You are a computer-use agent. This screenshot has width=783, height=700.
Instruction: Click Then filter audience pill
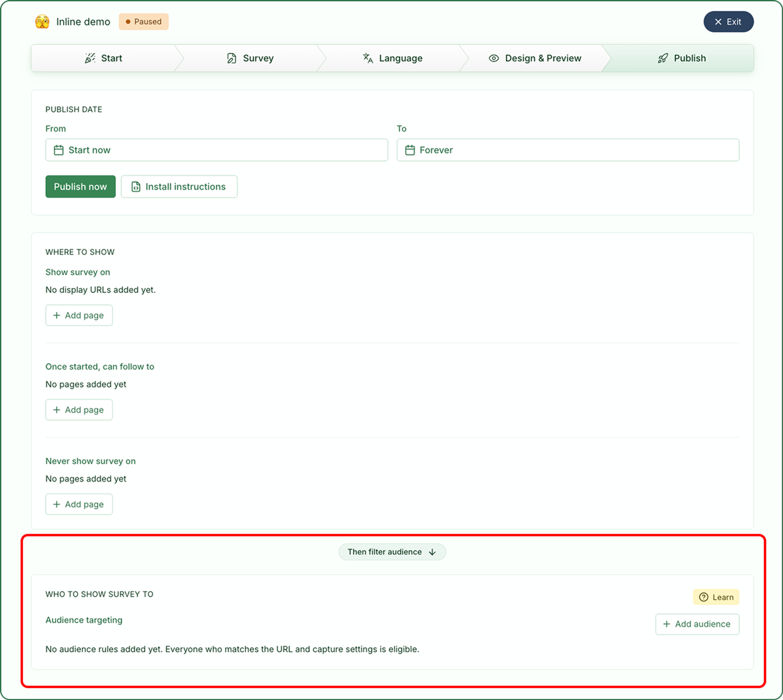point(392,552)
